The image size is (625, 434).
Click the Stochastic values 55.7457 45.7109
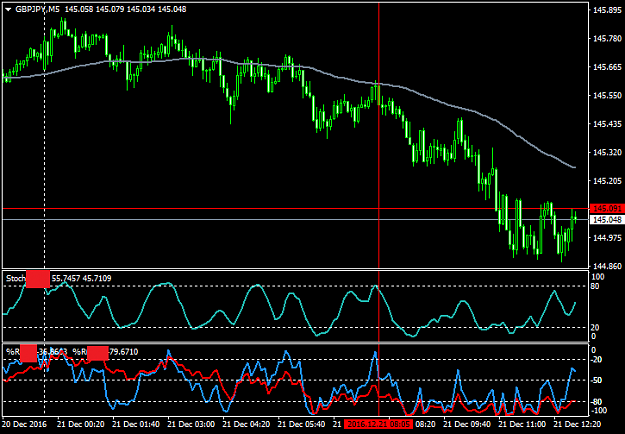point(82,278)
